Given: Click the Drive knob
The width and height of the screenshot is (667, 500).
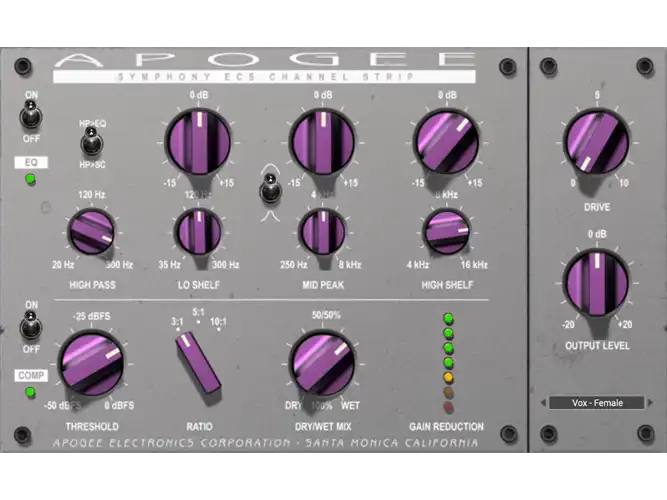Looking at the screenshot, I should click(x=596, y=142).
